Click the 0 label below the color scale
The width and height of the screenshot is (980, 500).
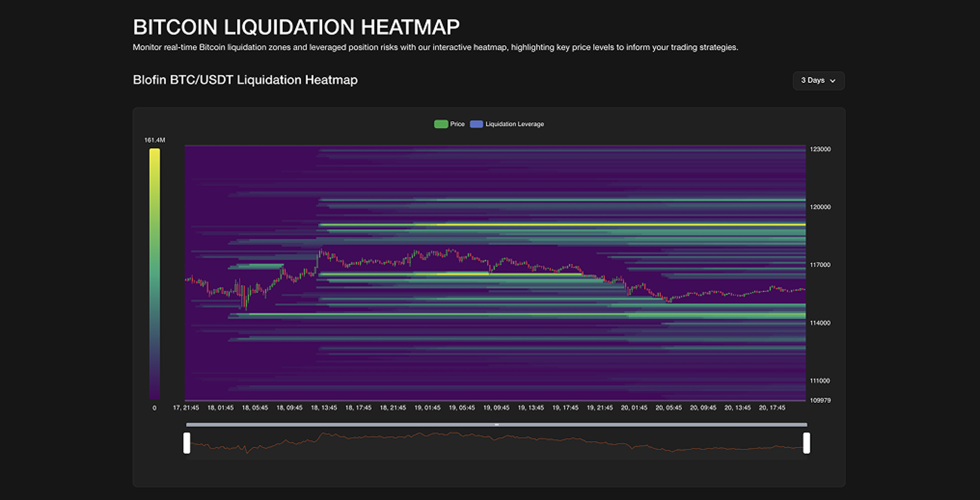coord(154,407)
